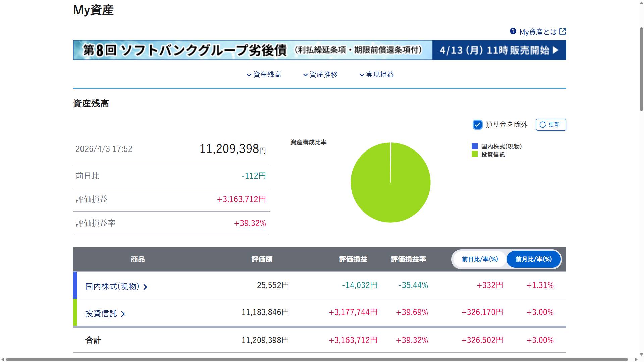Select the 実現損益 navigation item

(x=380, y=75)
